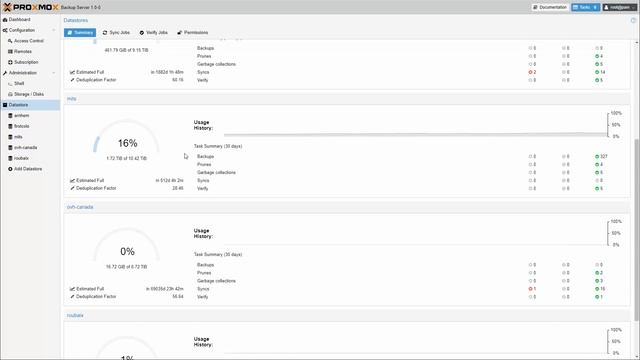640x360 pixels.
Task: Launch the Shell console
Action: [x=19, y=83]
